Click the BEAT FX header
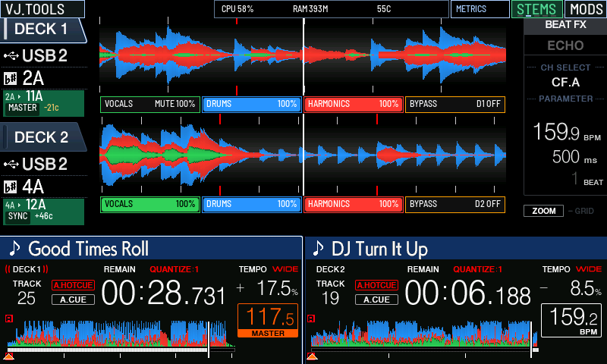The width and height of the screenshot is (607, 364). coord(565,25)
